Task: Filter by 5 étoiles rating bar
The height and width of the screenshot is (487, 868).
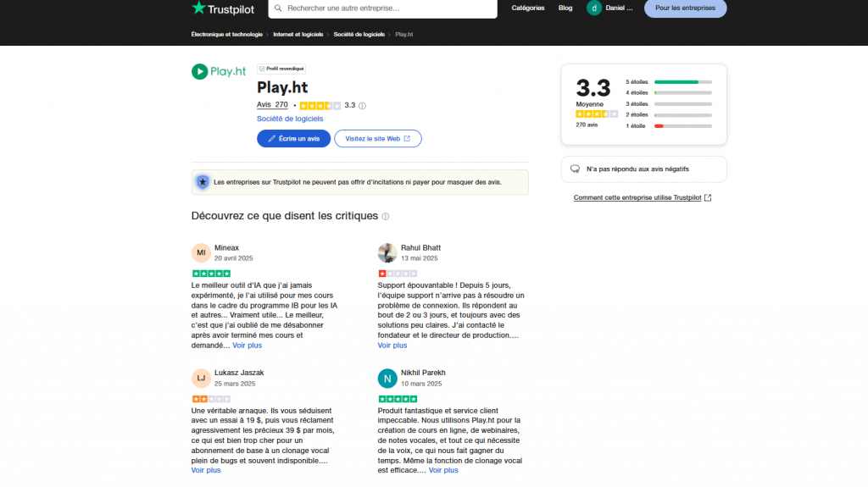Action: 669,82
